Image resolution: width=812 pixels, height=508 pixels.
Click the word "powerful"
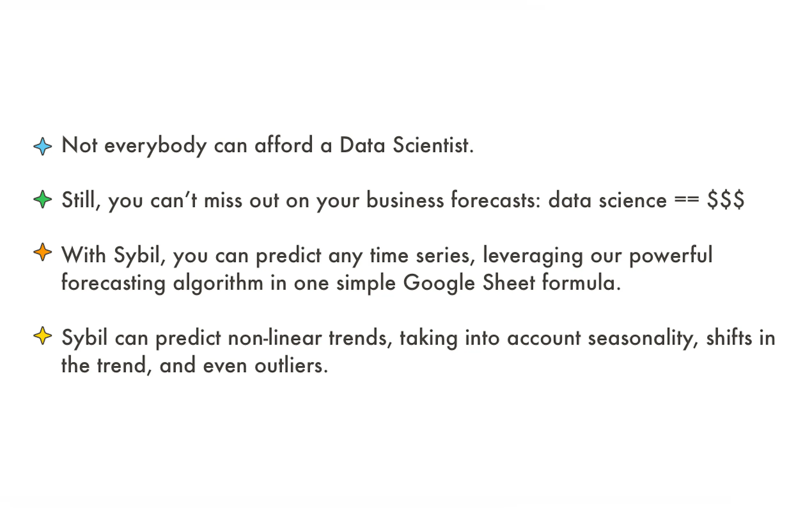tap(670, 255)
